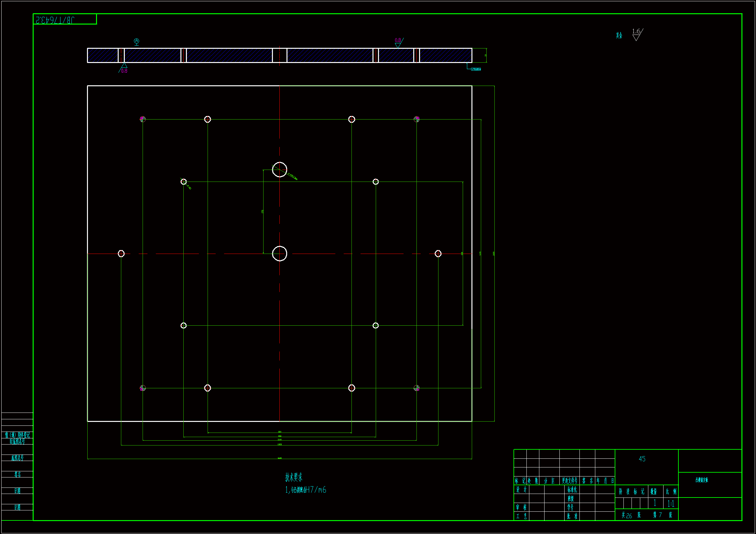
Task: Select the 标准化 cell in title block
Action: 572,490
